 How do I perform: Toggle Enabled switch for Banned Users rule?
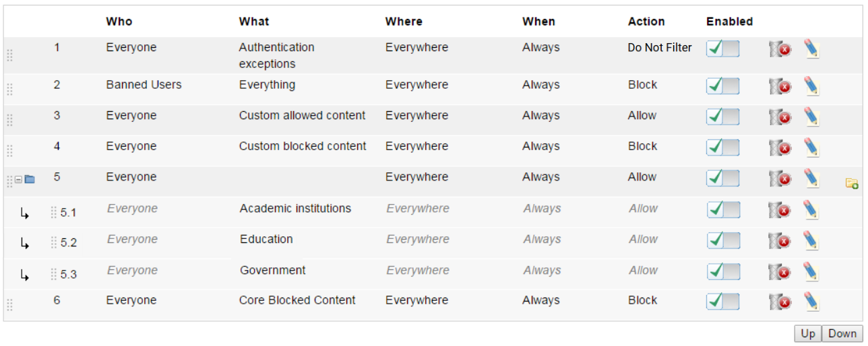pos(722,85)
